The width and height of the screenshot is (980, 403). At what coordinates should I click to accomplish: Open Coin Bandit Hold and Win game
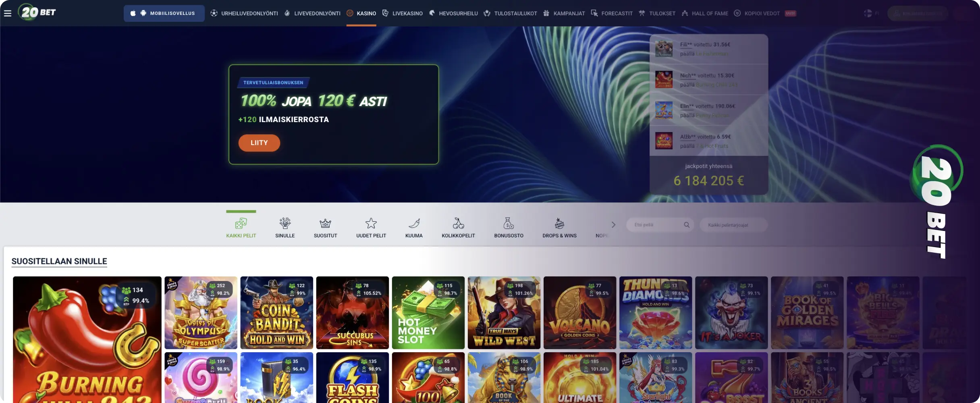tap(276, 313)
